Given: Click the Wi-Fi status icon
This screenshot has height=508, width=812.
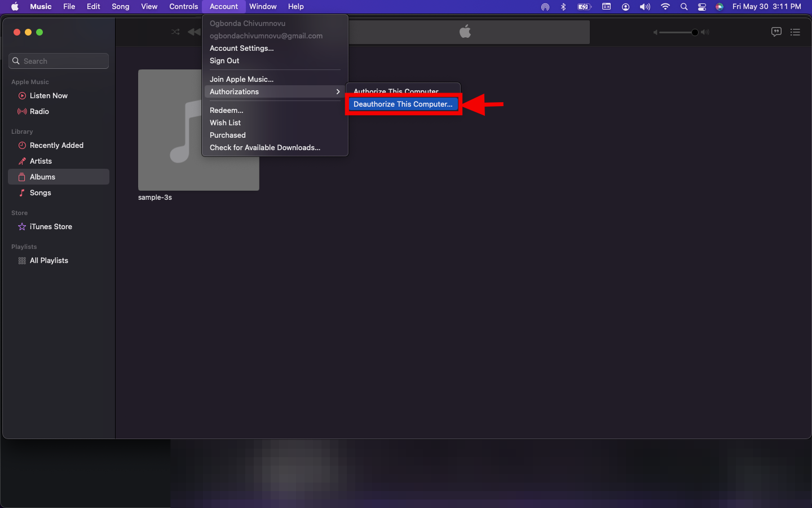Looking at the screenshot, I should [x=665, y=7].
